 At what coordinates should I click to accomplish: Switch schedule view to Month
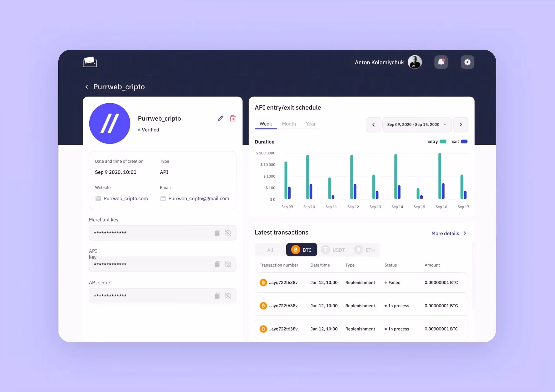click(x=289, y=124)
